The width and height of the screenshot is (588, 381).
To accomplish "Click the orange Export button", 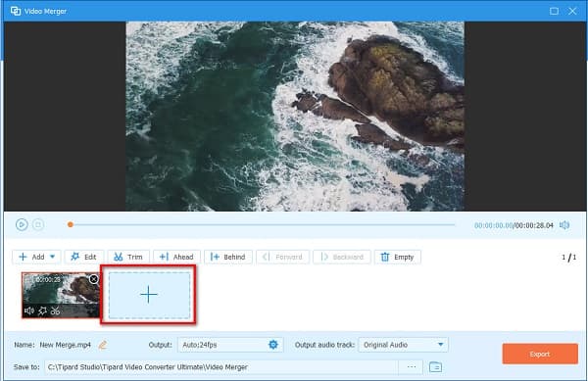I will point(540,354).
